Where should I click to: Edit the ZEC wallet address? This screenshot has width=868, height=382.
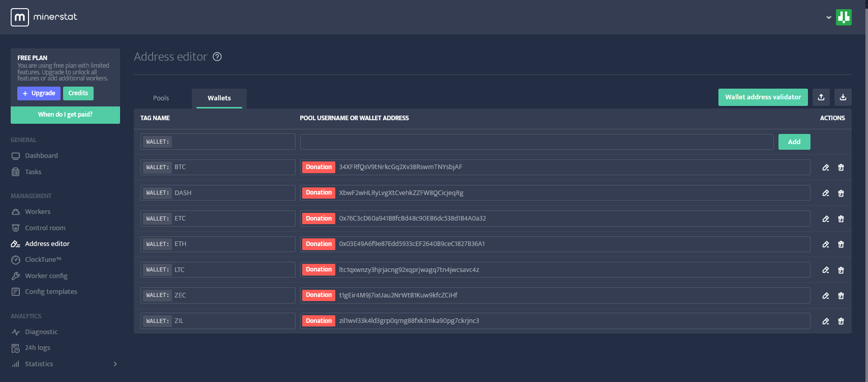pyautogui.click(x=826, y=295)
